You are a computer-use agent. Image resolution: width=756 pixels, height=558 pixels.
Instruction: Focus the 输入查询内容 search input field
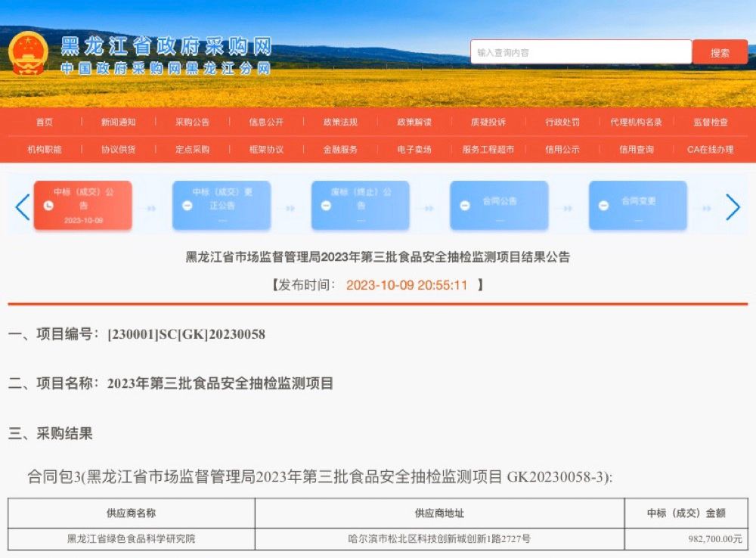tap(580, 53)
